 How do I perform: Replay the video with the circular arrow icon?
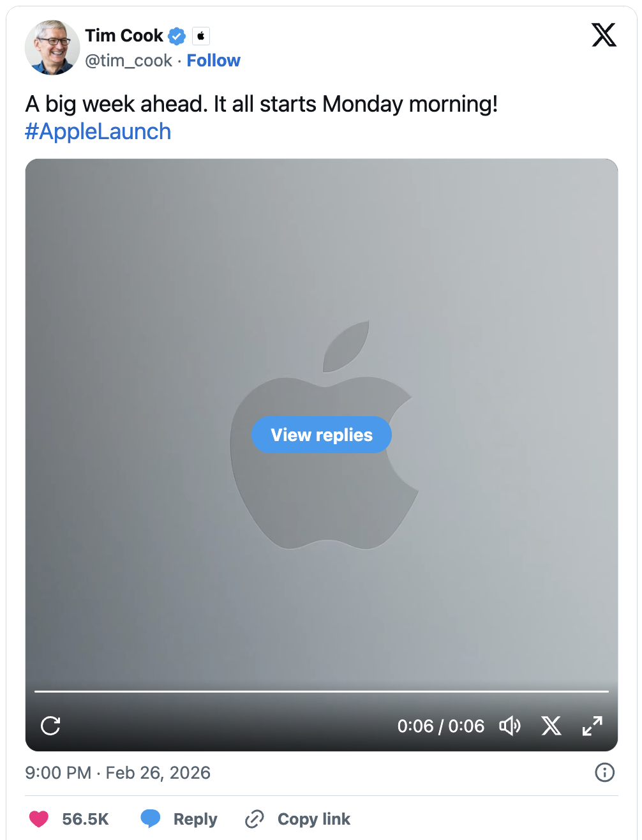tap(50, 726)
